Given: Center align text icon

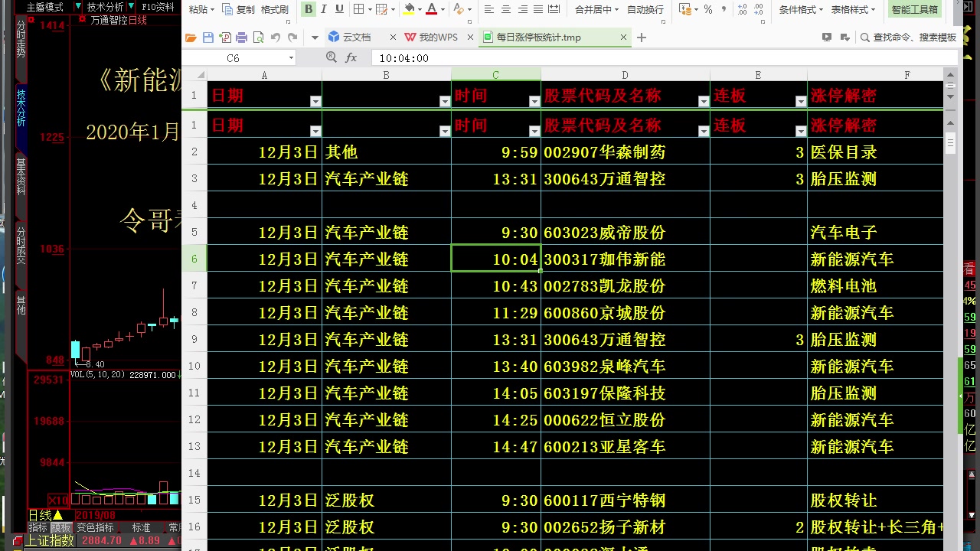Looking at the screenshot, I should pos(505,9).
